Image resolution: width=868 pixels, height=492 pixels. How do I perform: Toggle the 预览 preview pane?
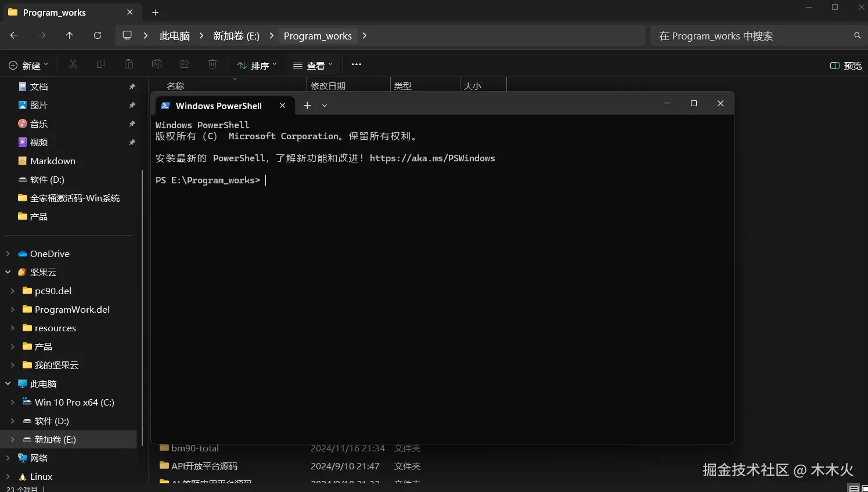pos(846,66)
